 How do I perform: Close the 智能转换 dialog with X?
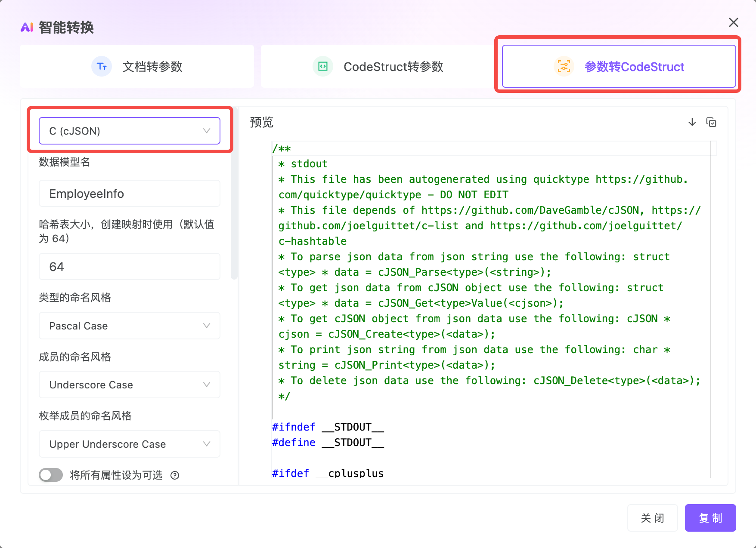click(733, 22)
